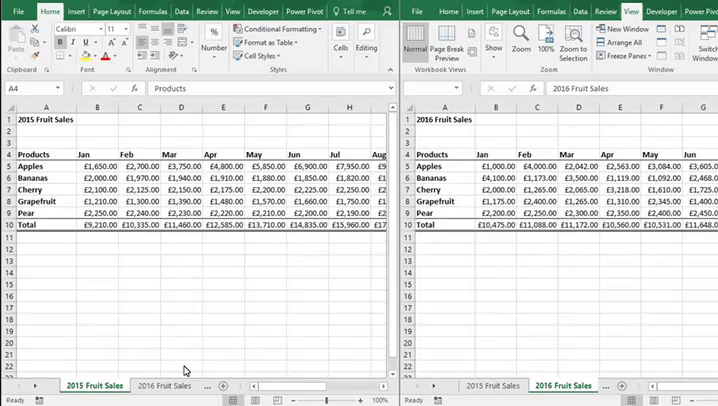Toggle Italic formatting in the Font group
Image resolution: width=718 pixels, height=406 pixels.
coord(73,43)
